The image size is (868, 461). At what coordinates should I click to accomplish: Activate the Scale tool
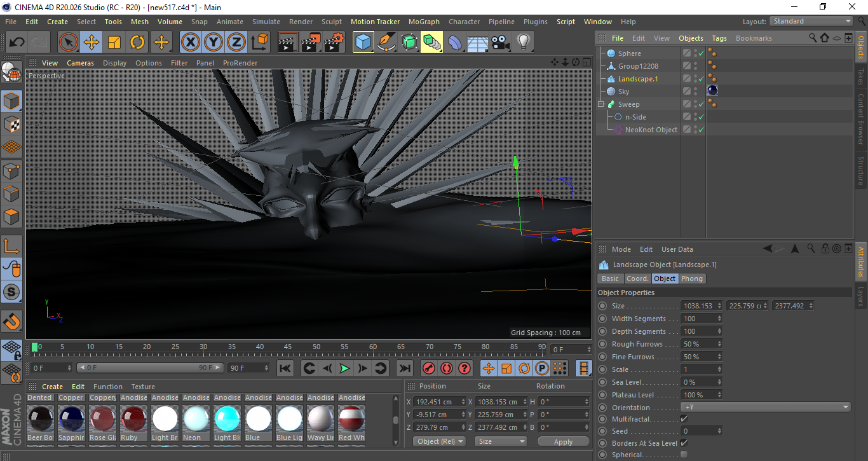tap(114, 43)
